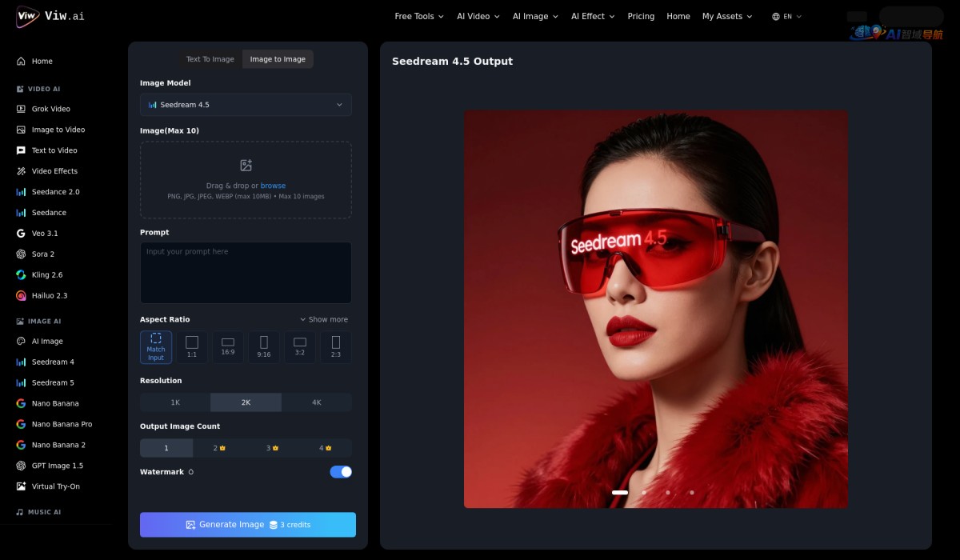Turn off the Watermark switch
Viewport: 960px width, 560px height.
coord(341,472)
